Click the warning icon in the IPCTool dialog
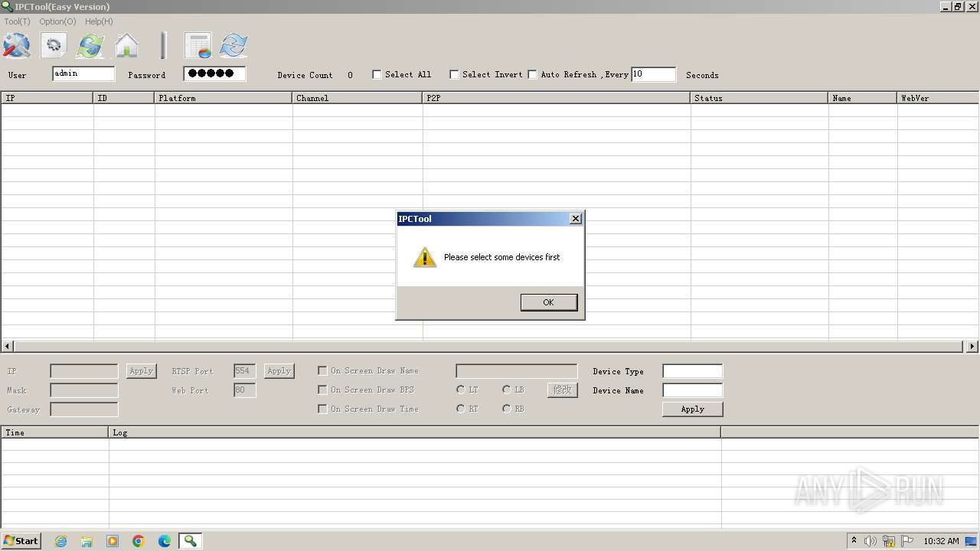 pyautogui.click(x=425, y=257)
